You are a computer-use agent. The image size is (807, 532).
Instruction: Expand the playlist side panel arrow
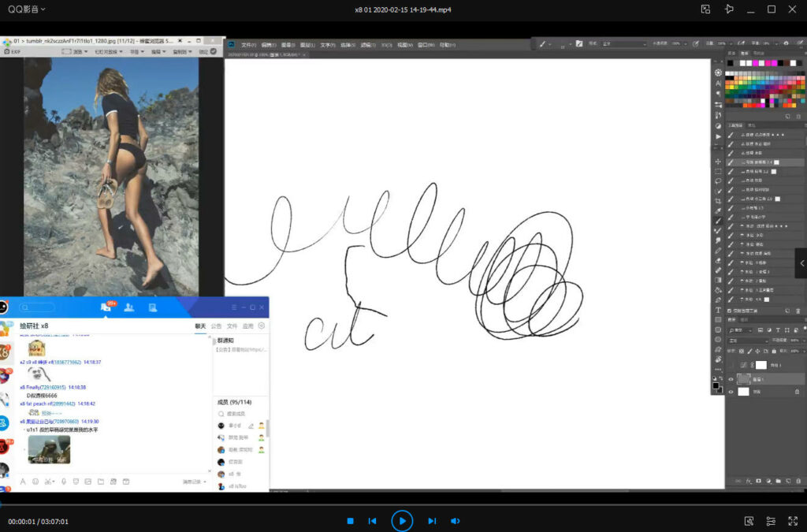(801, 263)
